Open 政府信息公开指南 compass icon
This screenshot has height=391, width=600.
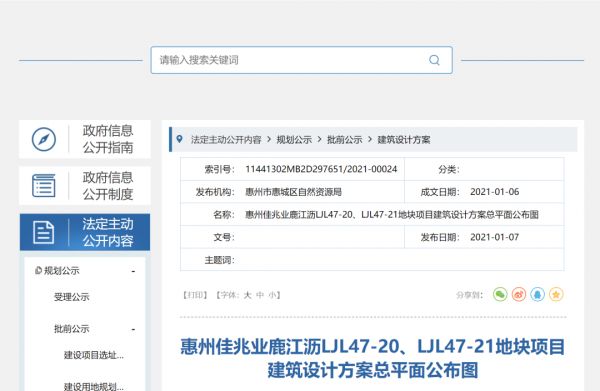coord(44,139)
